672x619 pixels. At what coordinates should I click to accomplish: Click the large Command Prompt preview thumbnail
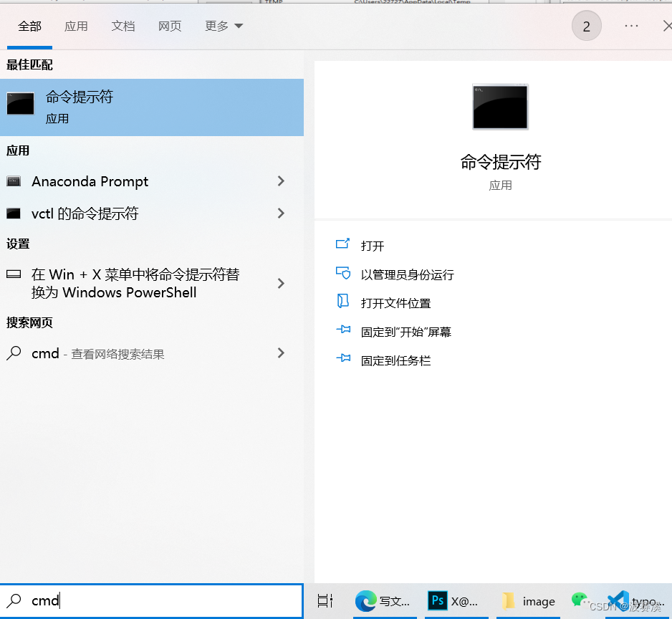[500, 107]
